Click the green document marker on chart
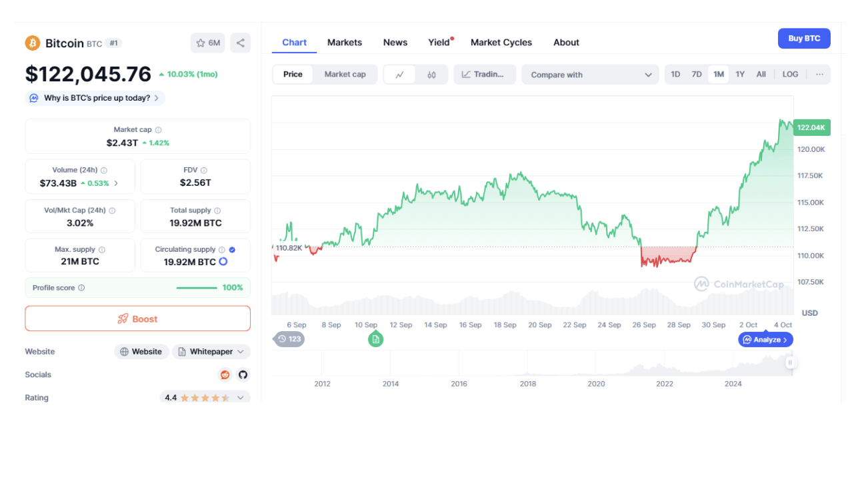The image size is (868, 481). (x=375, y=339)
